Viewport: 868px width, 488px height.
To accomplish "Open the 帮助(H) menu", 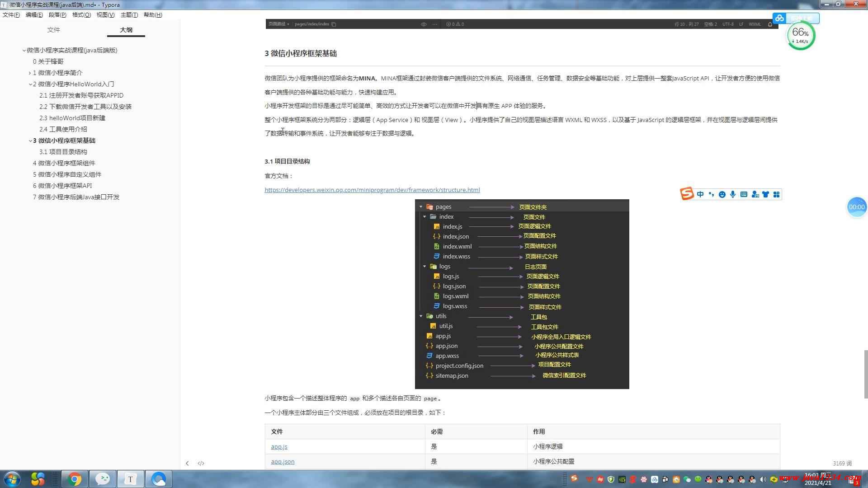I will tap(153, 15).
